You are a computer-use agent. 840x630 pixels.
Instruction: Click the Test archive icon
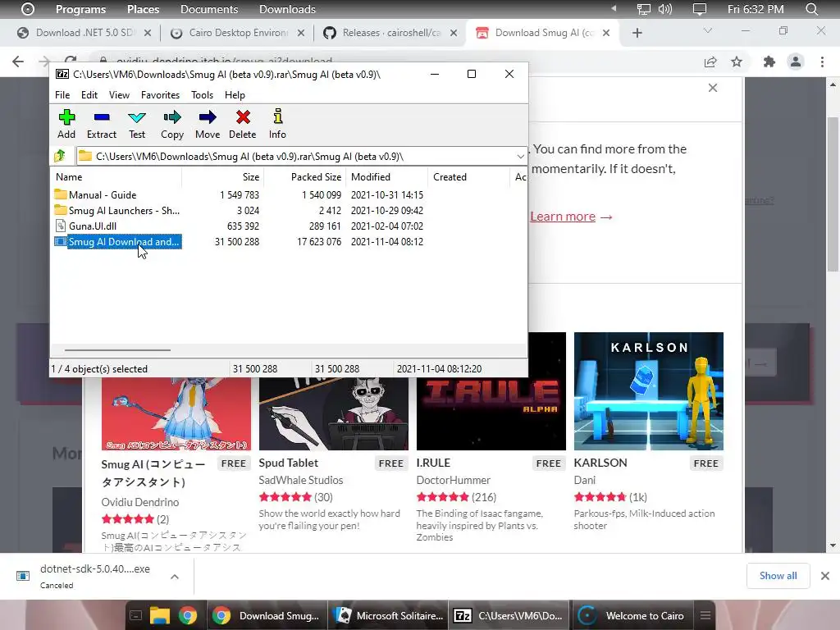[x=137, y=125]
